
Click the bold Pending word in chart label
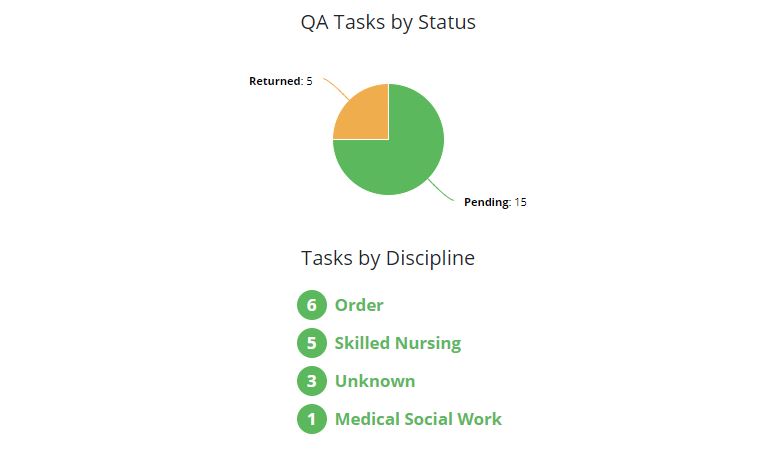click(487, 202)
